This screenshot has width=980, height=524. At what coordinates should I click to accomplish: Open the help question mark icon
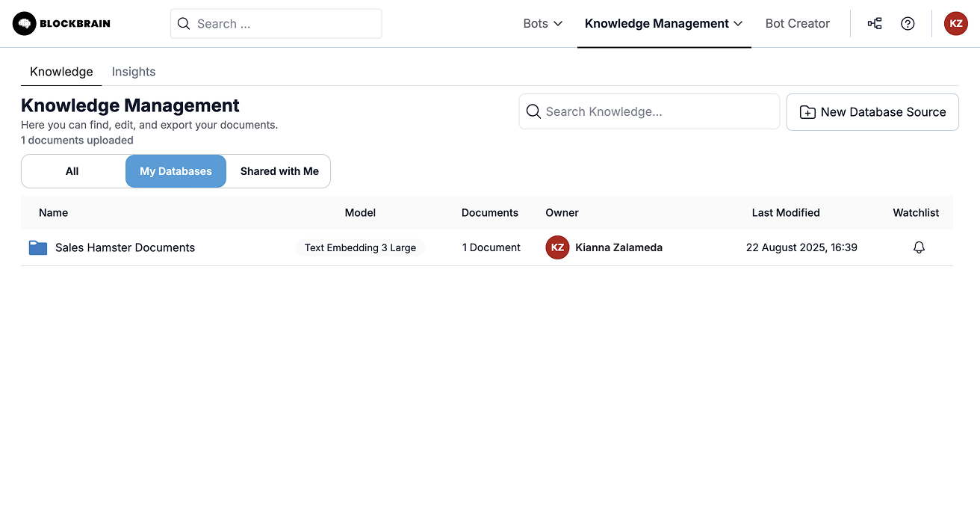pos(908,24)
